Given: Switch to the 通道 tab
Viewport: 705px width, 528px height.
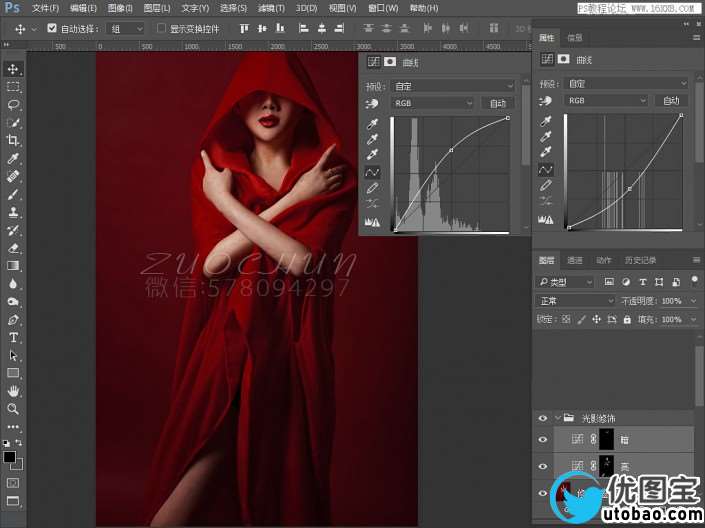Looking at the screenshot, I should [575, 260].
